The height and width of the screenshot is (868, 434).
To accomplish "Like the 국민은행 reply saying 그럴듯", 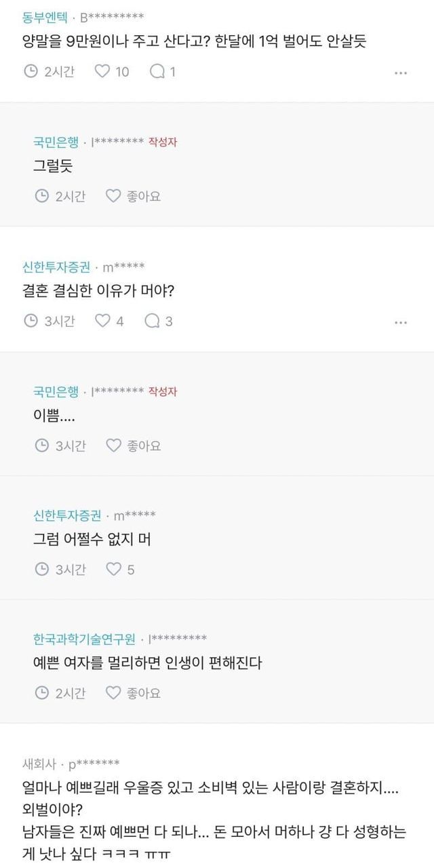I will point(113,196).
